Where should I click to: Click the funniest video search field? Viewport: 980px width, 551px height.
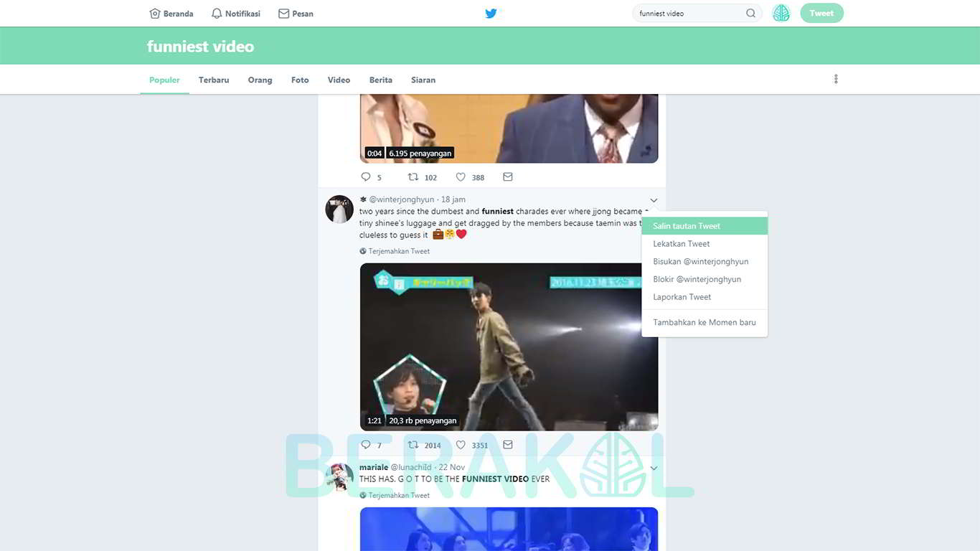tap(682, 13)
